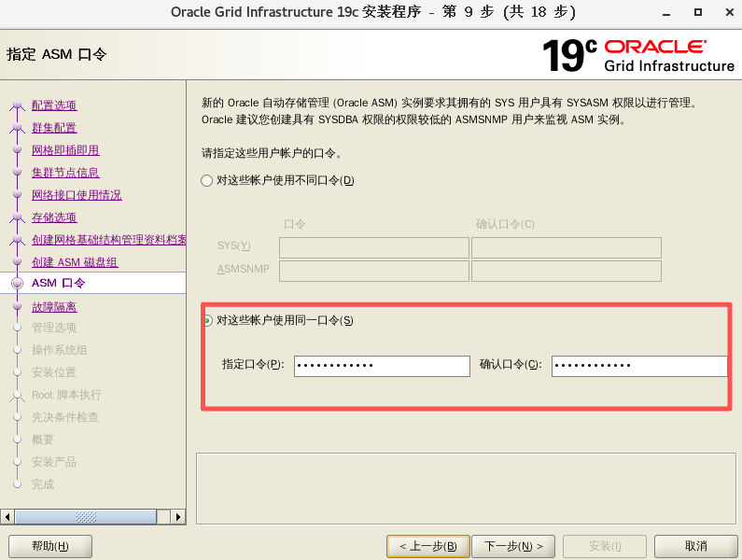Screen dimensions: 742x560
Task: Click the ASMSNMP confirm password field
Action: (567, 271)
